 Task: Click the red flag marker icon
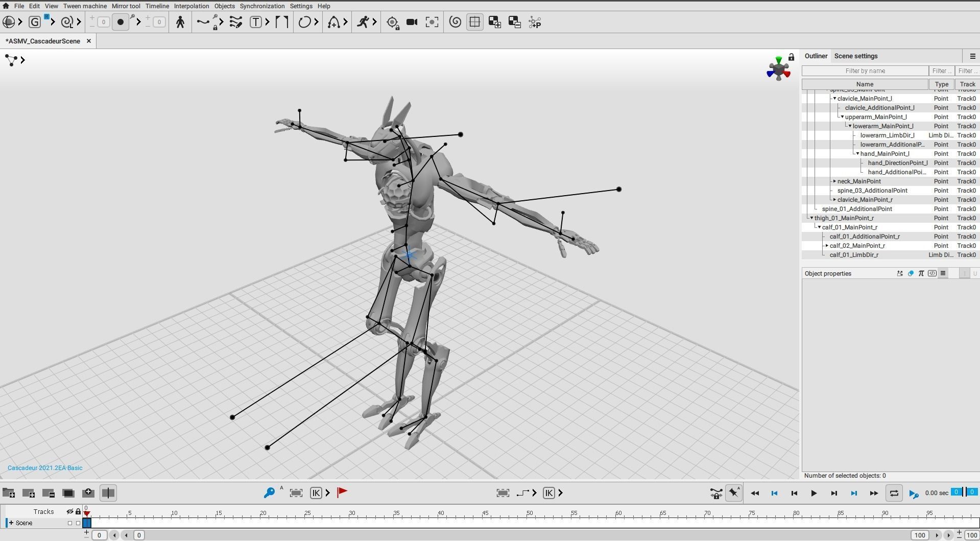(342, 492)
